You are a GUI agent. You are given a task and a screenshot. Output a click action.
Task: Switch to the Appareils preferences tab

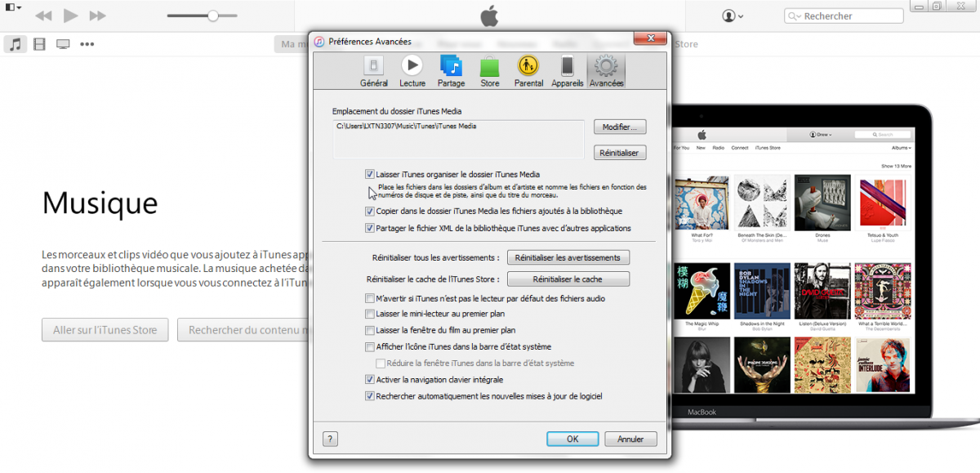tap(568, 71)
